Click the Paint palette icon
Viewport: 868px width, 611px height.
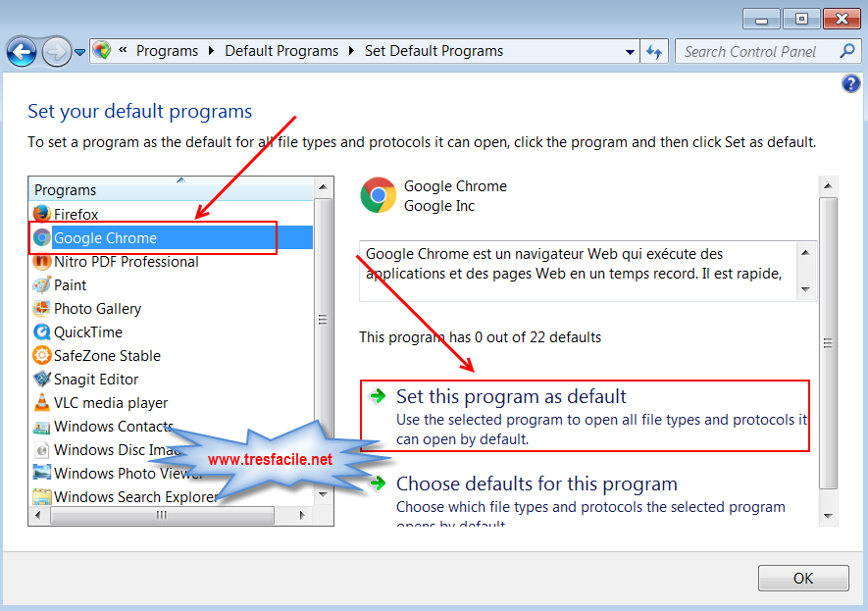click(x=41, y=285)
